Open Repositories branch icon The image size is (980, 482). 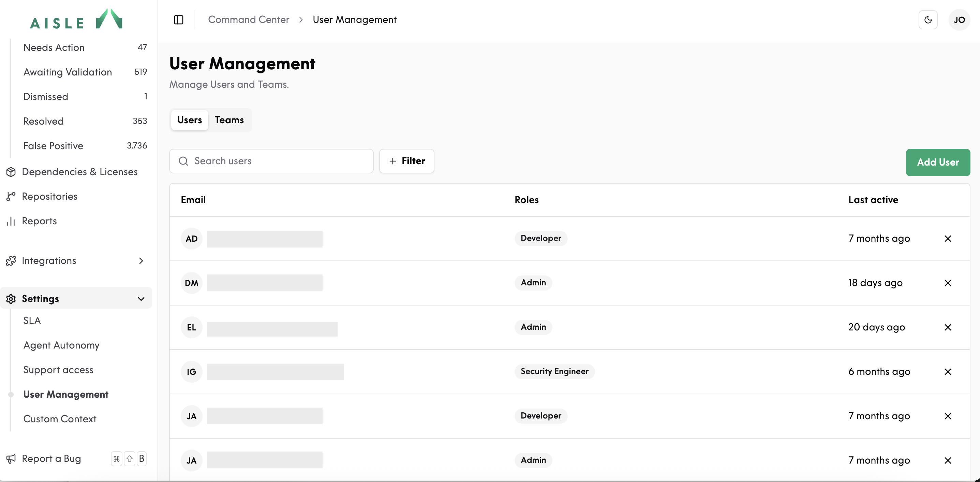[x=11, y=197]
